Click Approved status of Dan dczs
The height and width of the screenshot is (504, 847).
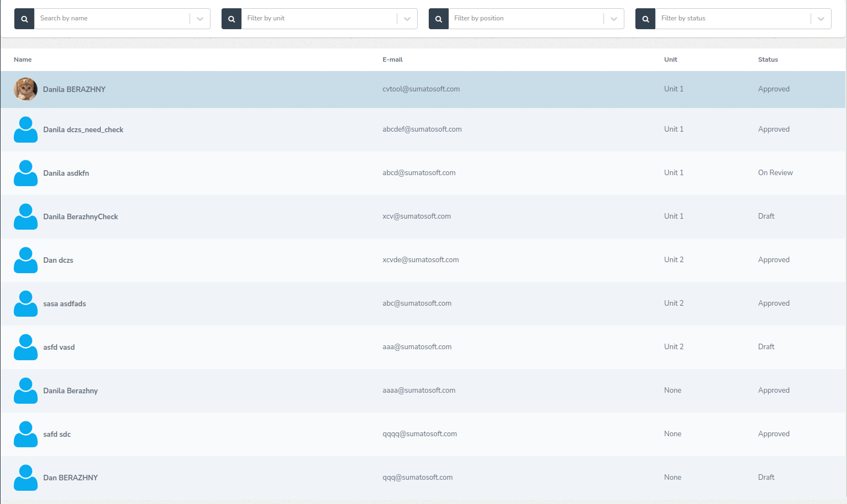774,259
